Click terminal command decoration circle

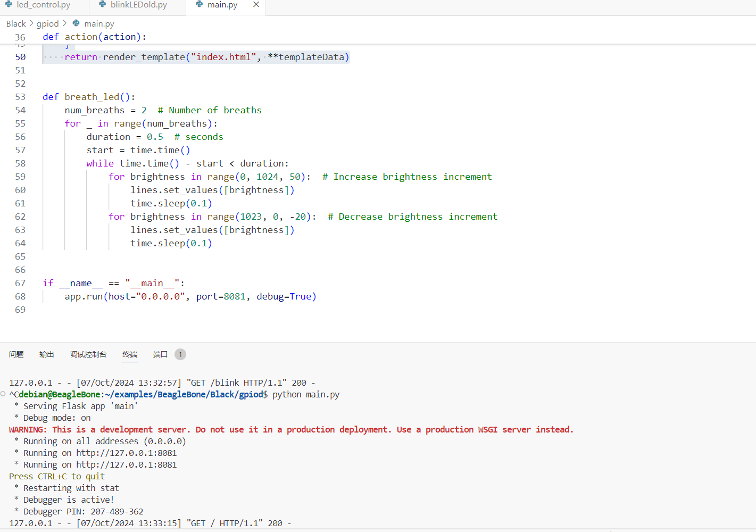3,394
